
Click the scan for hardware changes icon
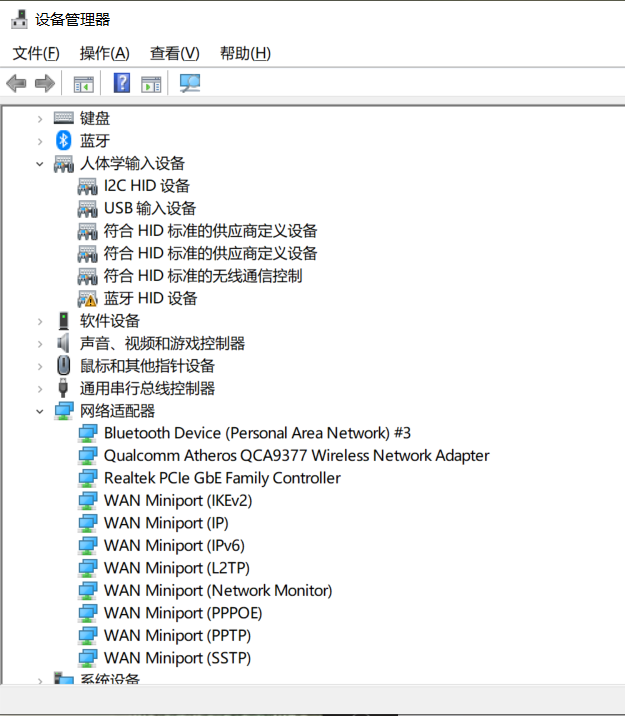coord(190,84)
